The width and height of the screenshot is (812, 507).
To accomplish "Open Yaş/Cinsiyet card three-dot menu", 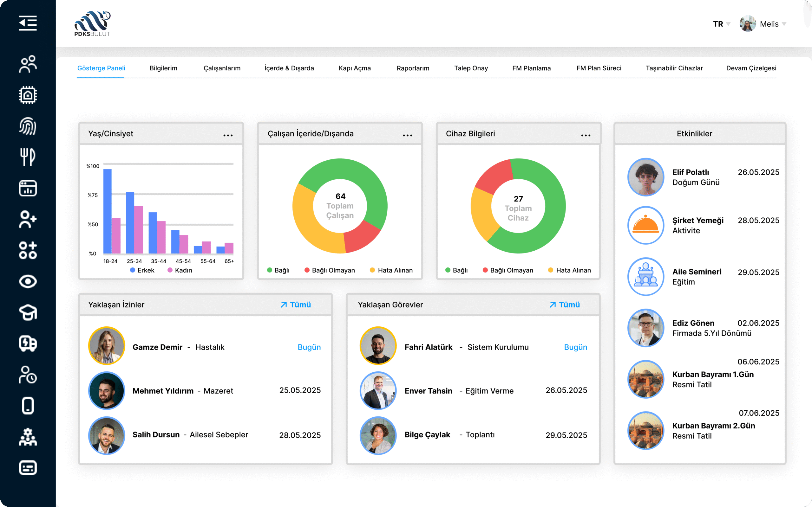I will [228, 136].
